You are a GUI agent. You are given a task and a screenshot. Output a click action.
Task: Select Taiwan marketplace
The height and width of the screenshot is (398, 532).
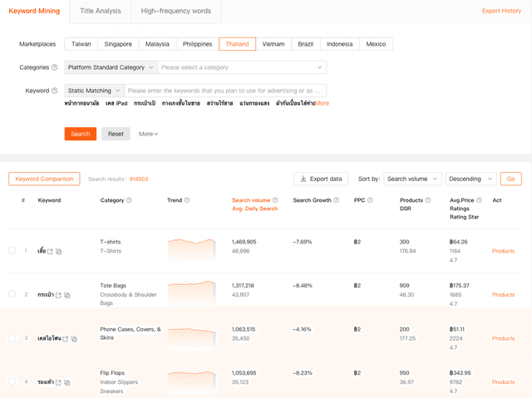(x=81, y=44)
